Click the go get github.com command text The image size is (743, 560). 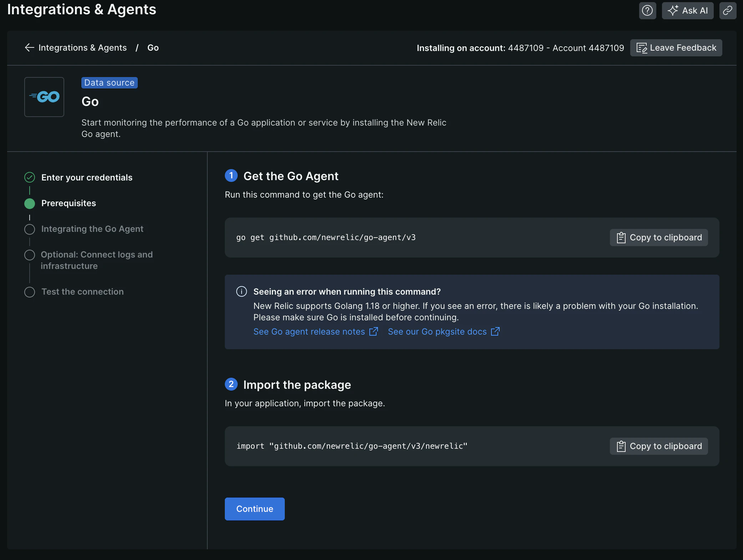point(326,238)
